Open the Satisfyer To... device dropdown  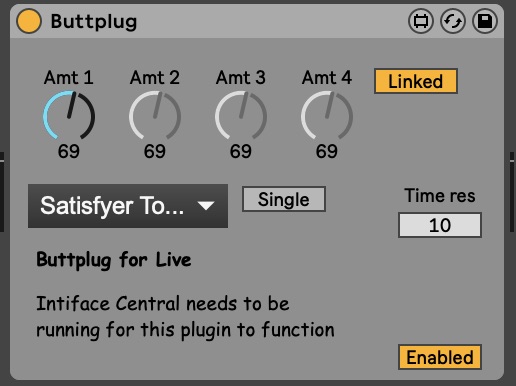pos(128,206)
